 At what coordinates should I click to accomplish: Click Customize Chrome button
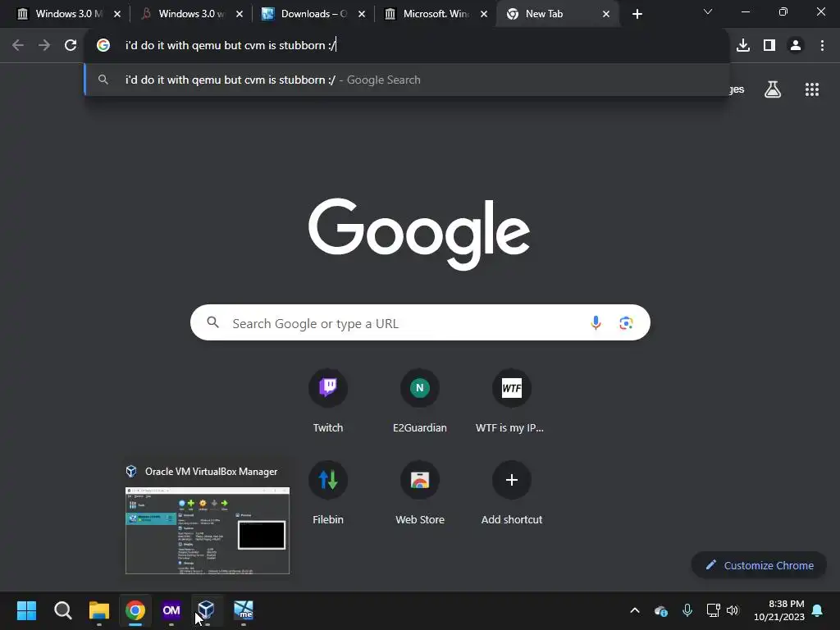(x=759, y=565)
